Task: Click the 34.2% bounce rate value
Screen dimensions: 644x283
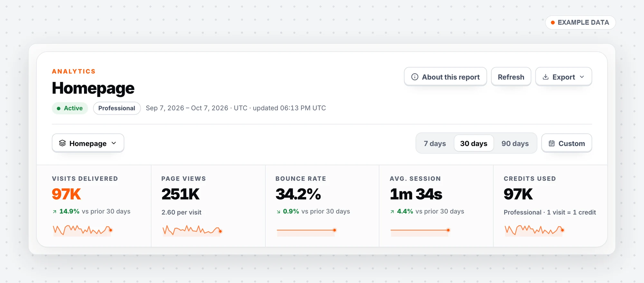Action: tap(298, 194)
